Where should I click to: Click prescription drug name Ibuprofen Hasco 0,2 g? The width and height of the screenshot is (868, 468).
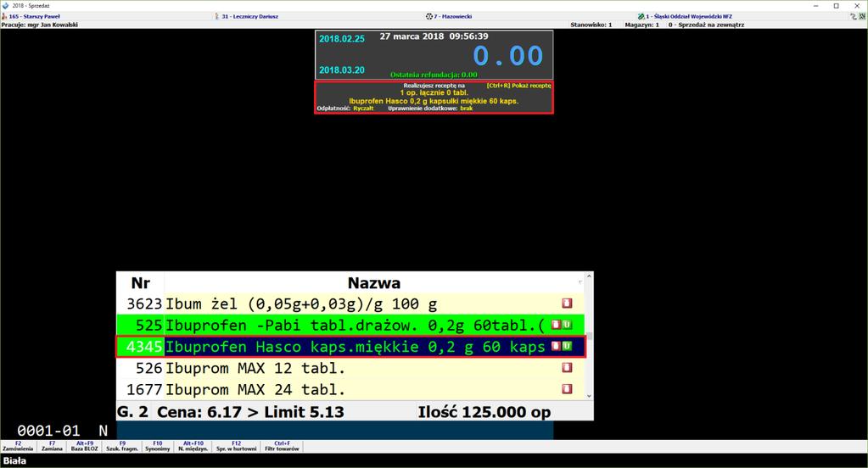[434, 101]
